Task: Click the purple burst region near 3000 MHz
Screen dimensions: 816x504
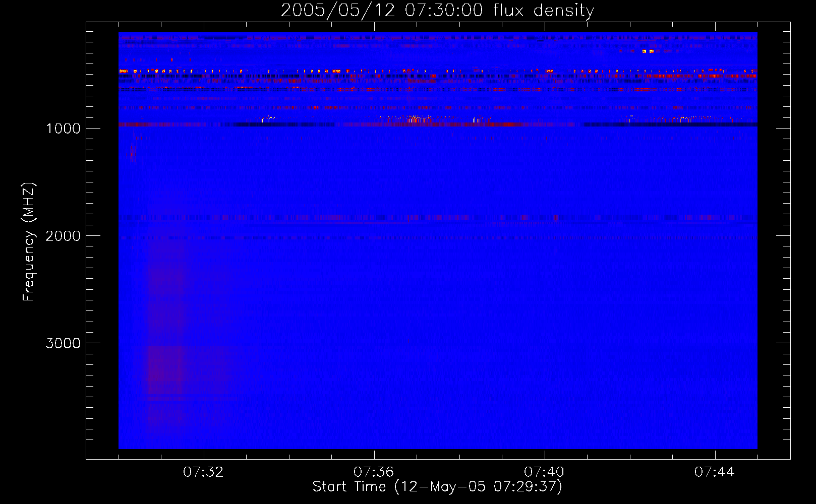Action: pos(165,370)
